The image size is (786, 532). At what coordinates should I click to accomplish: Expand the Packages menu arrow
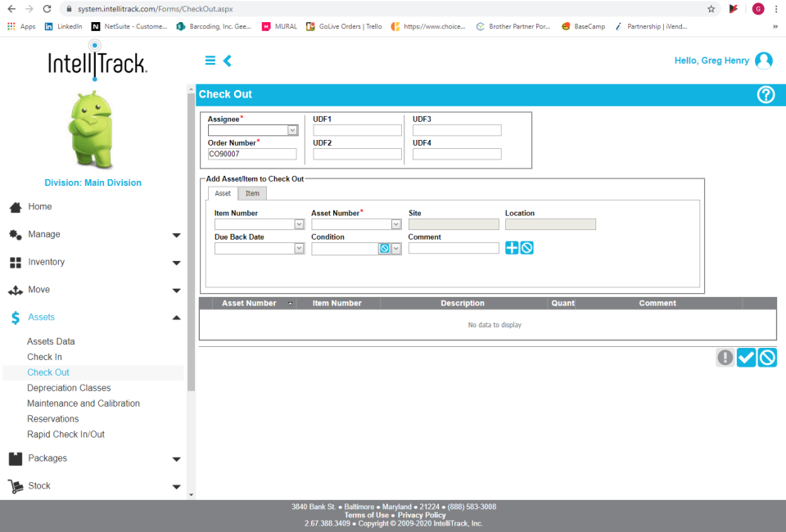click(177, 459)
